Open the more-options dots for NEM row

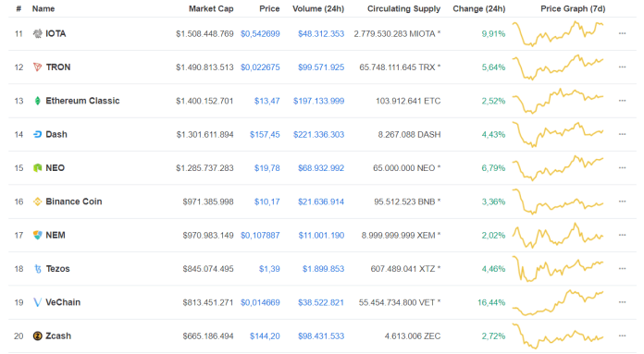[622, 236]
